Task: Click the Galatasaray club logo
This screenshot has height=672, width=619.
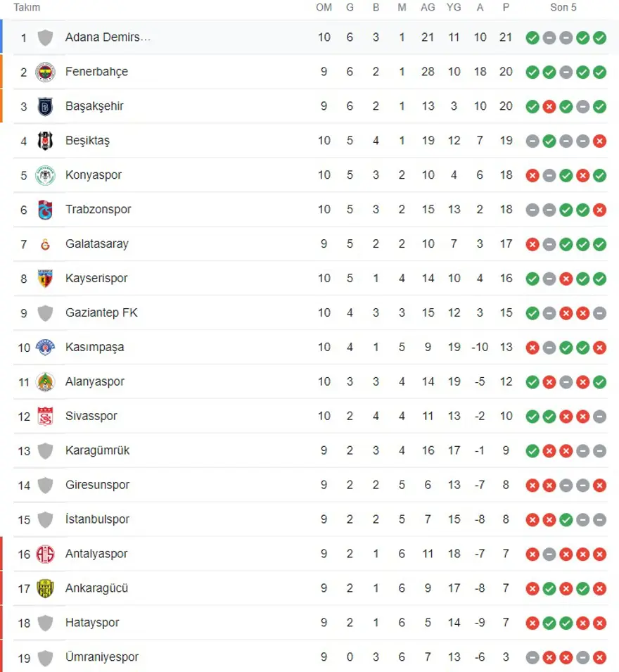Action: (45, 244)
